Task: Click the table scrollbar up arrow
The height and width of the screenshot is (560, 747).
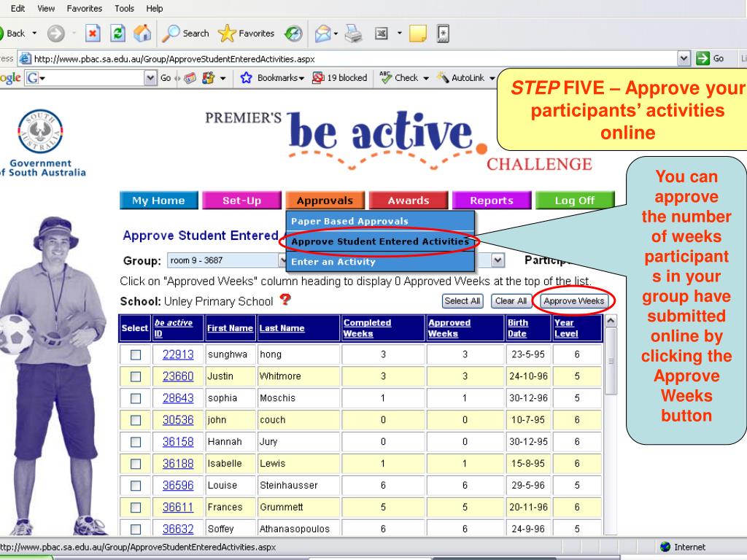Action: click(x=611, y=321)
